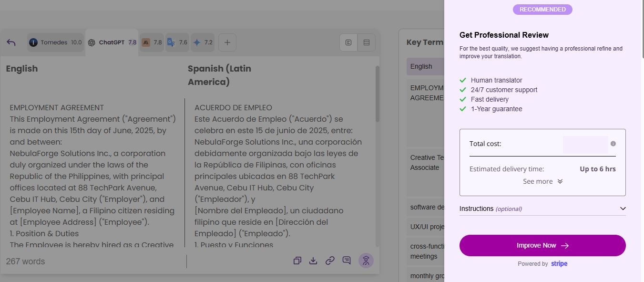Add another translation engine with plus
644x282 pixels.
click(227, 42)
